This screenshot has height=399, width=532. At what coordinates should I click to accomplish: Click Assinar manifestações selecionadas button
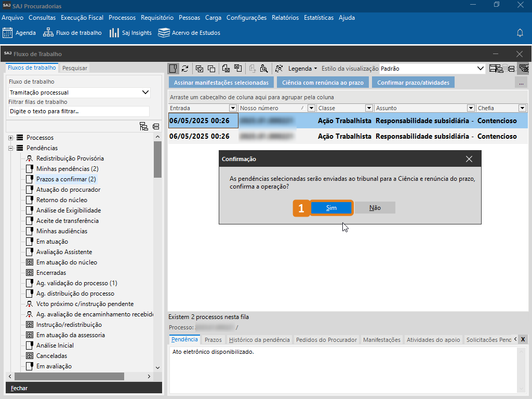tap(221, 83)
